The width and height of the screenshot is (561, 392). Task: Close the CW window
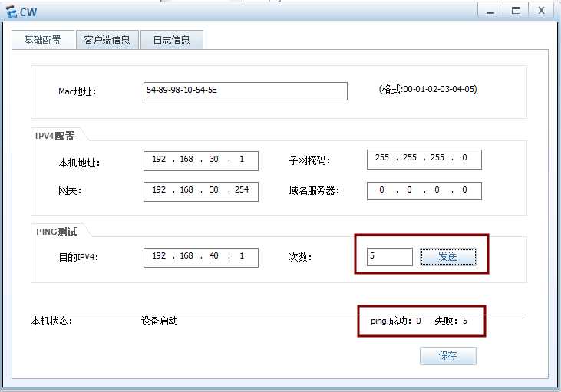click(541, 11)
